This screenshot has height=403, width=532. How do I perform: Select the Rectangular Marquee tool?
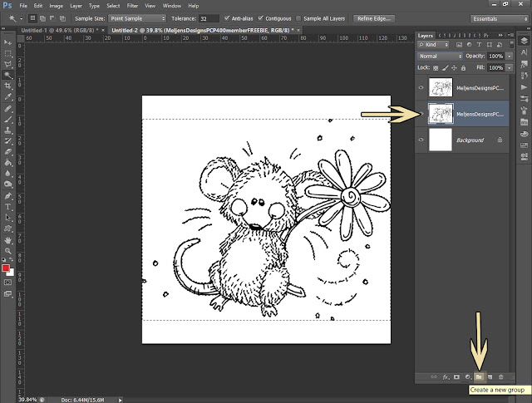(x=7, y=54)
